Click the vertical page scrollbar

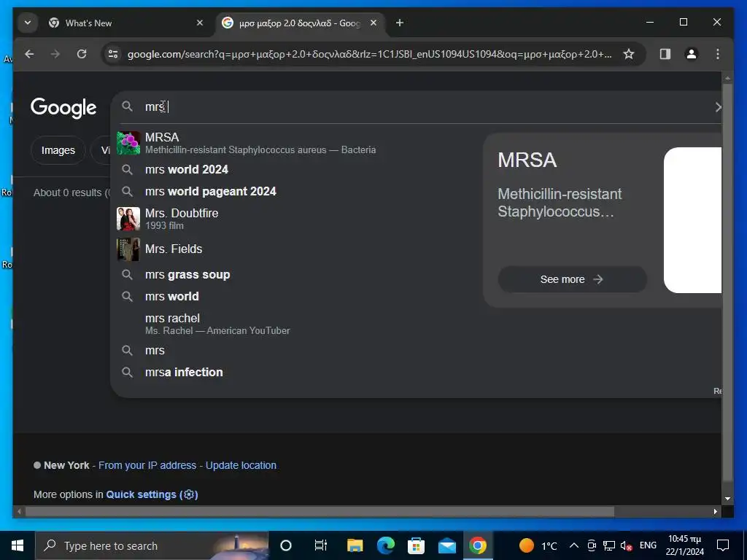pos(727,282)
